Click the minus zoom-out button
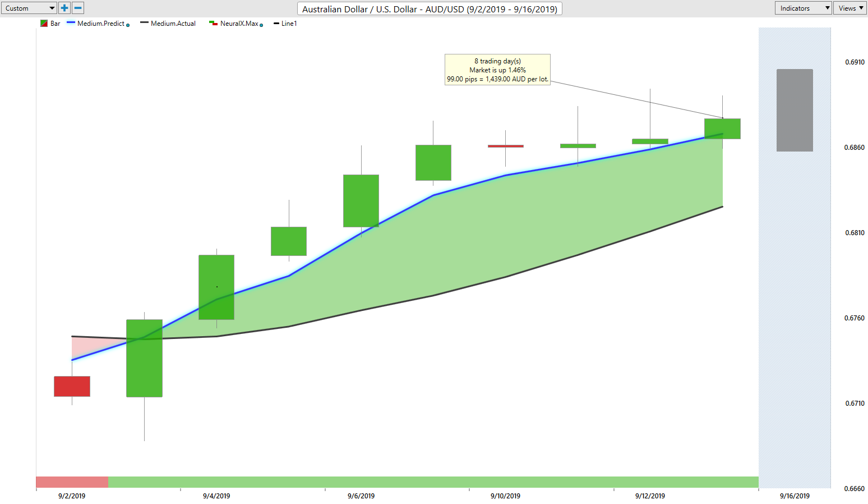868x504 pixels. [x=78, y=8]
